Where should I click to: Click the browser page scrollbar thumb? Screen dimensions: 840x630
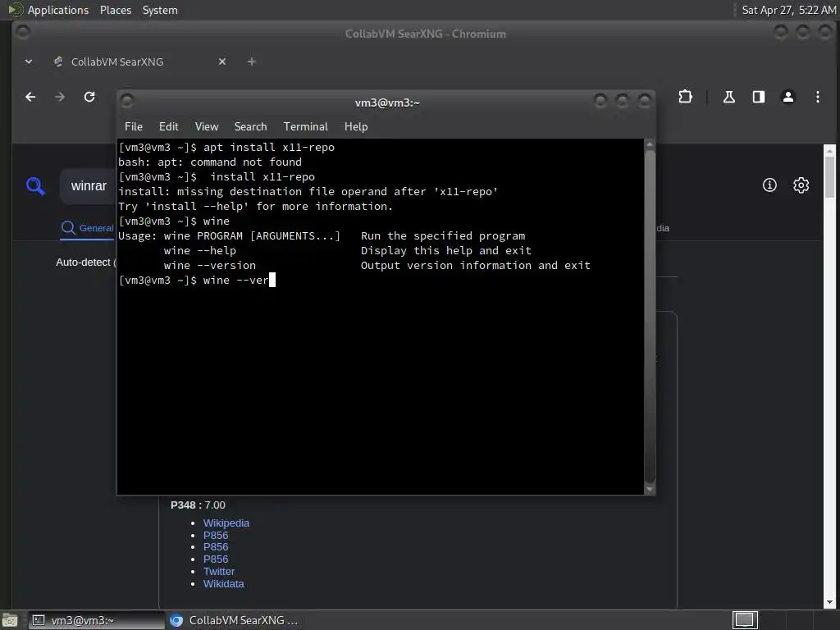(x=829, y=177)
